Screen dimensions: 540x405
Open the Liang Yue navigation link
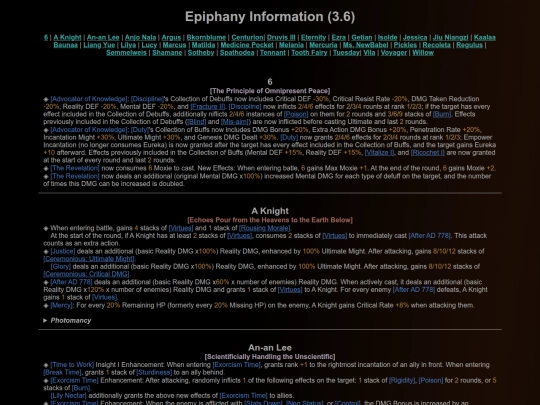99,45
